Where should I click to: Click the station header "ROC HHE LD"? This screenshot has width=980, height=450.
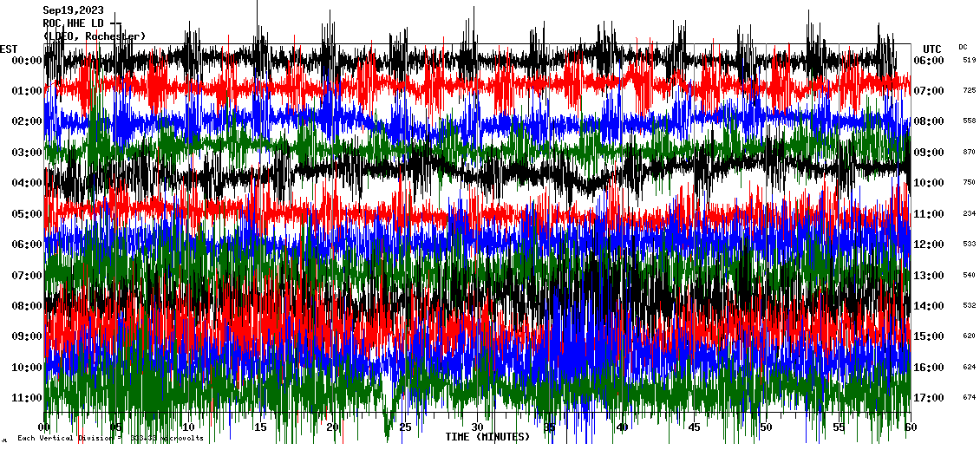click(x=73, y=23)
